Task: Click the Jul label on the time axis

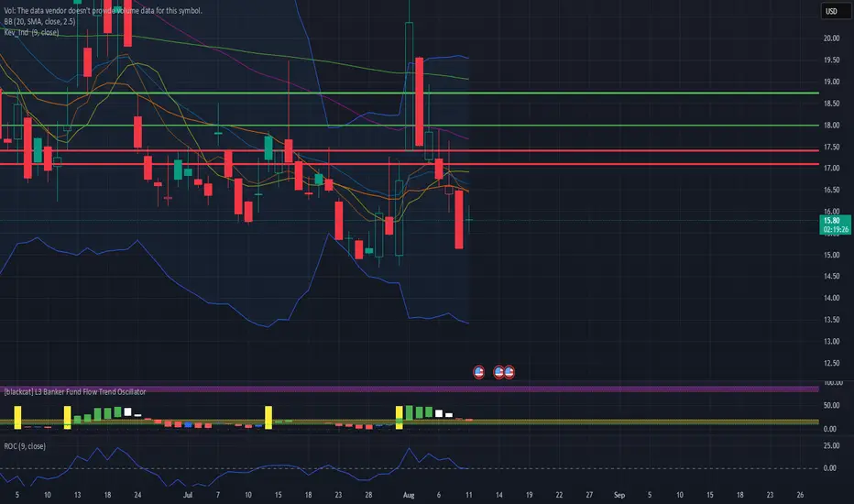Action: (x=188, y=495)
